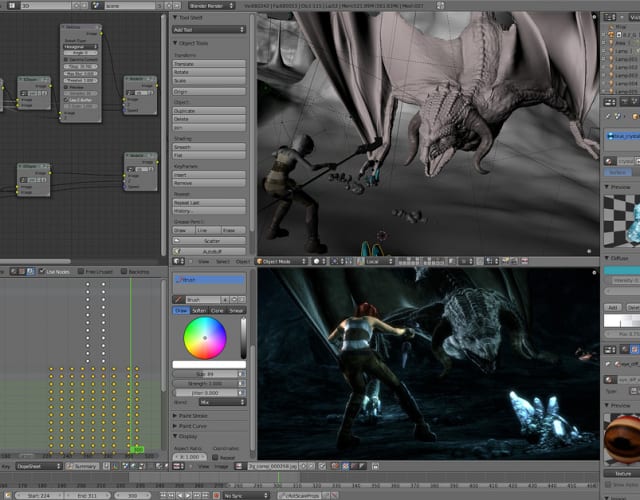
Task: Open the No Sync dropdown
Action: point(246,496)
